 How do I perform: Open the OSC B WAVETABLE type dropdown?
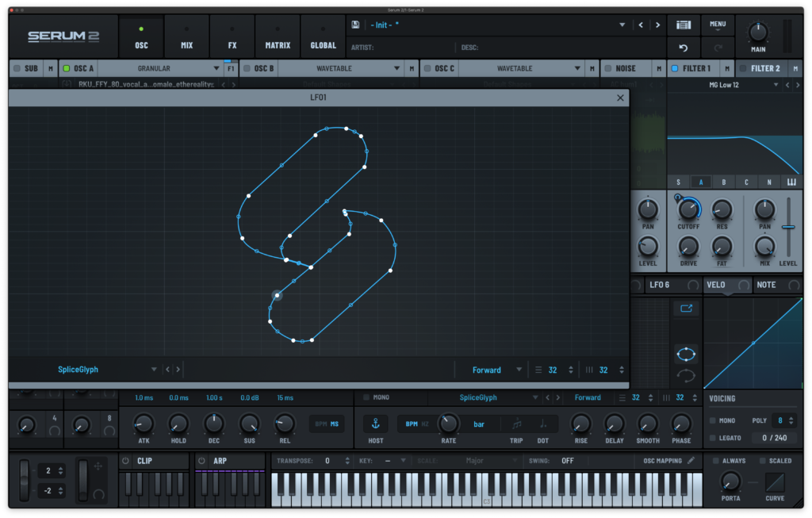(x=340, y=68)
